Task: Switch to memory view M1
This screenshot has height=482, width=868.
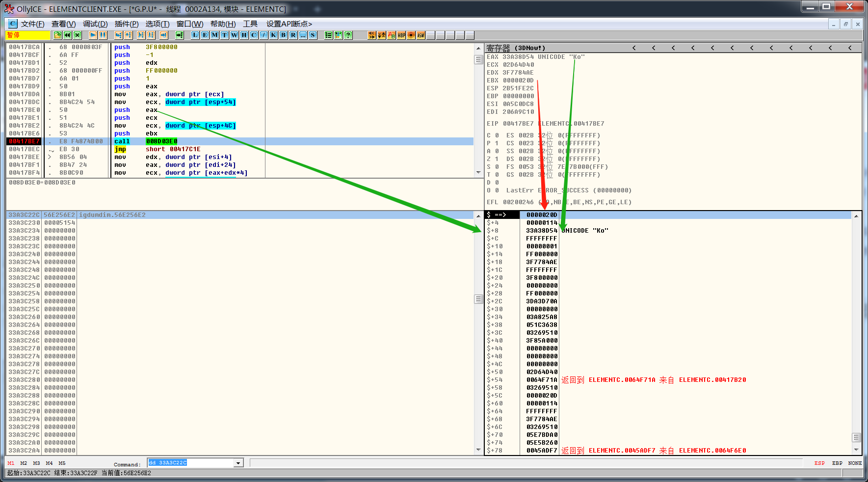Action: pyautogui.click(x=11, y=463)
